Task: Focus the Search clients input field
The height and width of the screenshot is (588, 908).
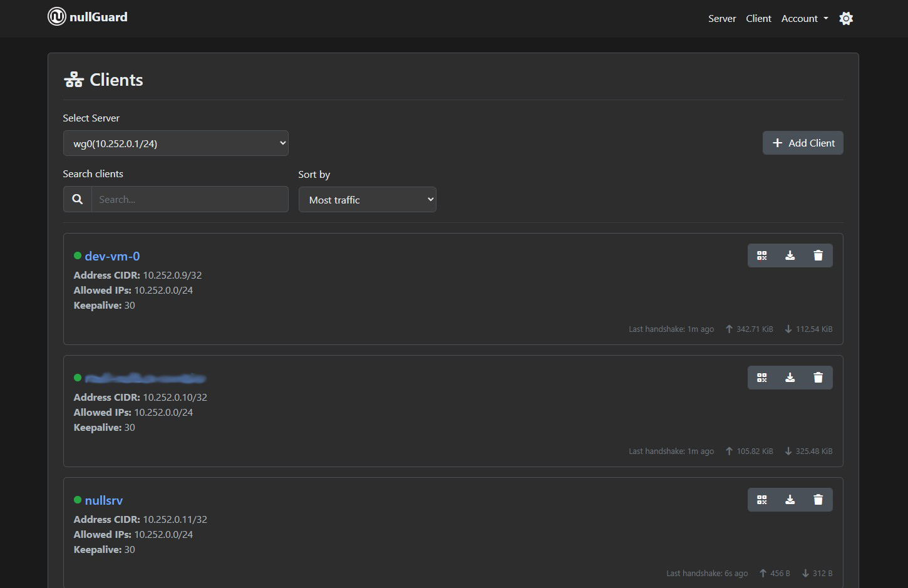Action: click(x=190, y=199)
